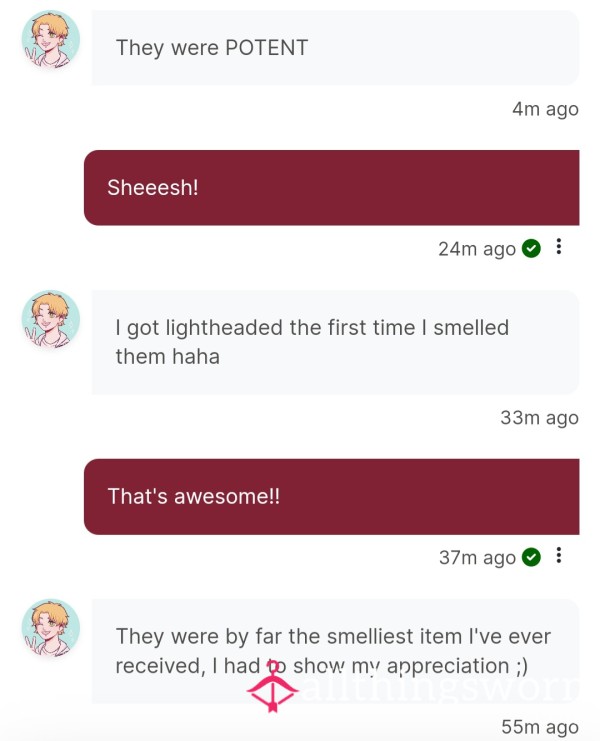
Task: Click the "37m ago" timestamp
Action: click(x=477, y=557)
